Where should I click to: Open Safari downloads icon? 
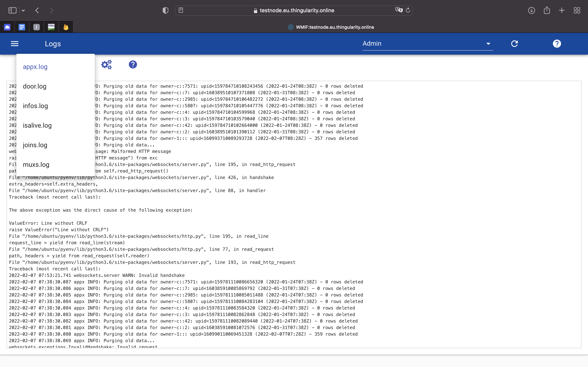point(531,10)
